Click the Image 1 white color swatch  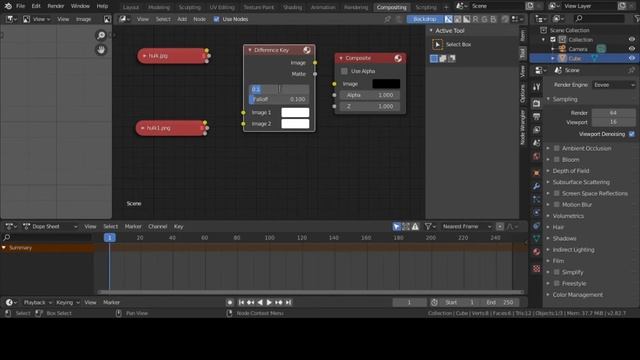(295, 113)
